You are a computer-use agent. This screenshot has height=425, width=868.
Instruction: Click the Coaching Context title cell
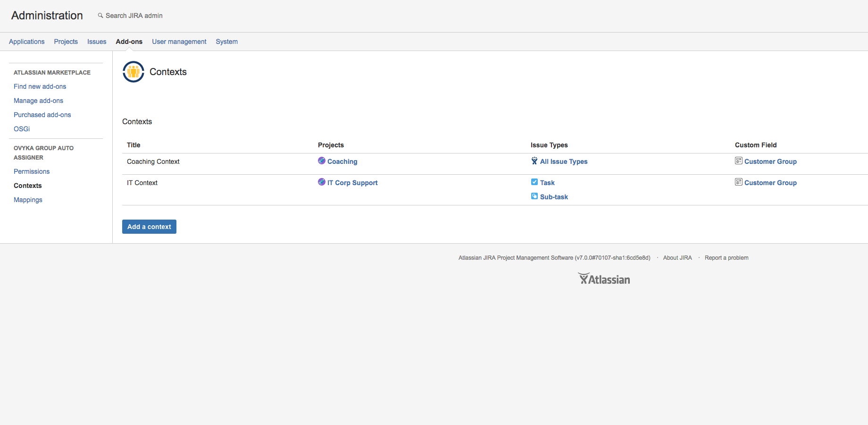[x=153, y=161]
